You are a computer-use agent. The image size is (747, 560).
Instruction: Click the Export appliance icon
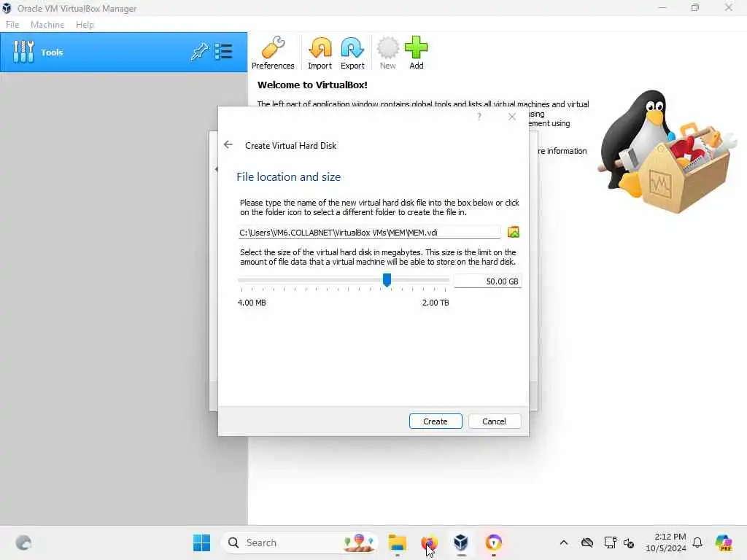coord(352,52)
